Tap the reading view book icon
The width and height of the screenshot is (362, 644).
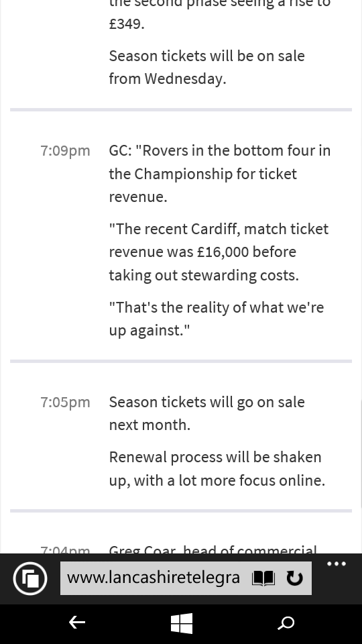click(263, 578)
